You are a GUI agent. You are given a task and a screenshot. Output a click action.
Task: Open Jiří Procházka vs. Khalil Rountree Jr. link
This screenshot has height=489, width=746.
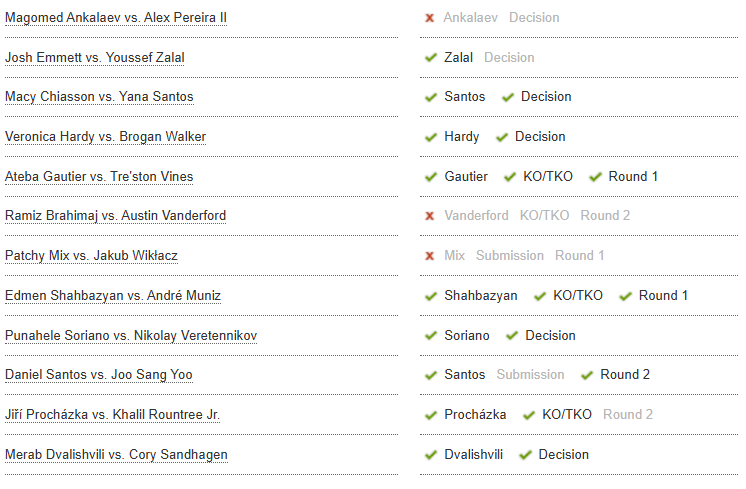click(x=112, y=415)
